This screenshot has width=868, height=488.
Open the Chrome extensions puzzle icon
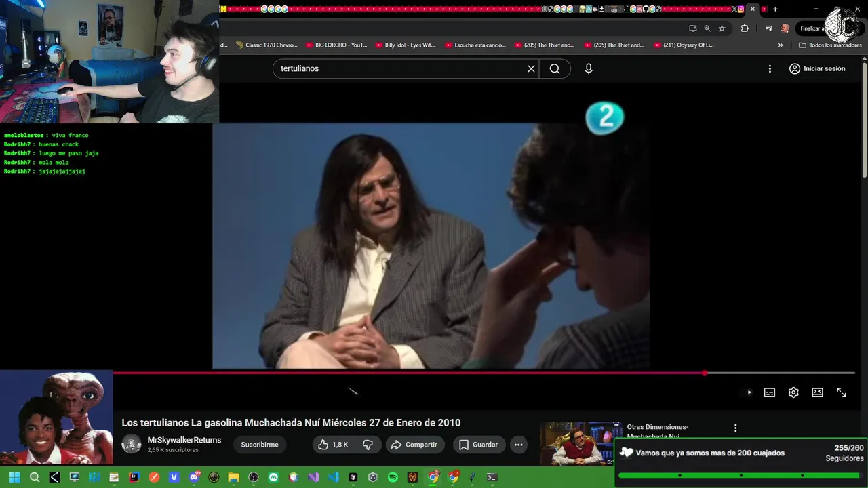click(x=745, y=28)
